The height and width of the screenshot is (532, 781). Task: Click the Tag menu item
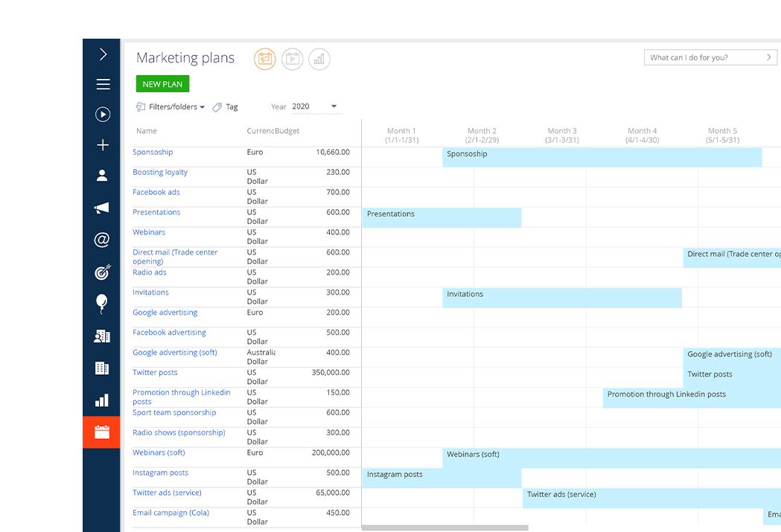click(x=226, y=107)
